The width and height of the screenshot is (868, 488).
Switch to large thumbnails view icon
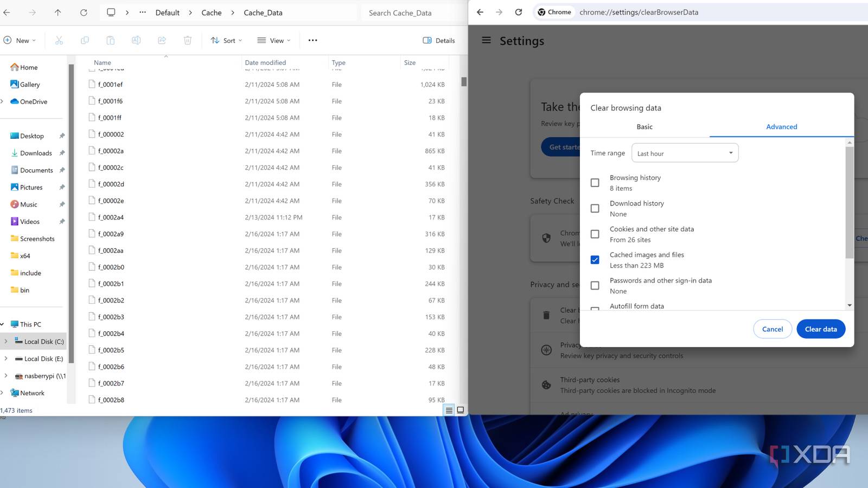pos(461,410)
